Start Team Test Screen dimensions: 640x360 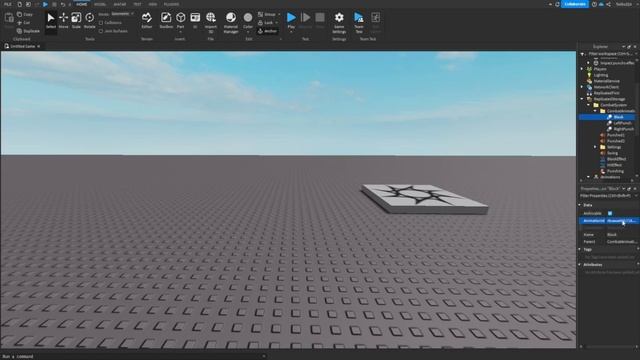coord(359,22)
